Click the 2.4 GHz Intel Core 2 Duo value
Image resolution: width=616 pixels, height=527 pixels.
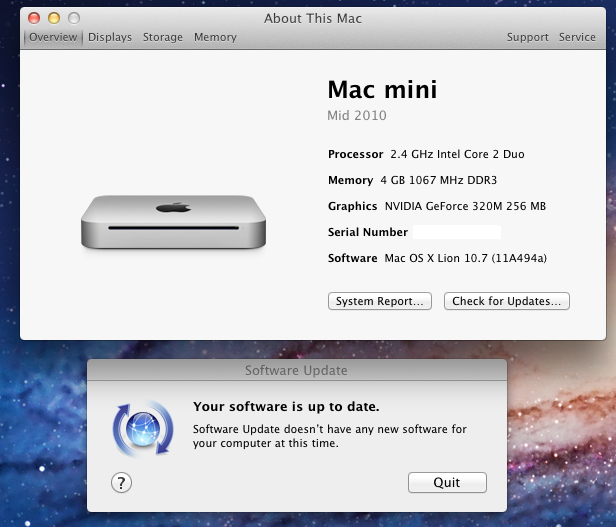coord(457,154)
